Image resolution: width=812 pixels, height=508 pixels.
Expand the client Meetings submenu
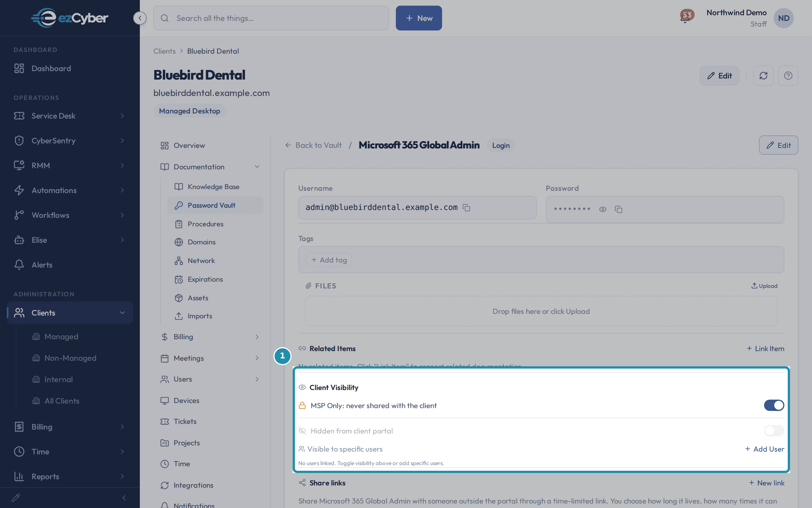coord(211,358)
